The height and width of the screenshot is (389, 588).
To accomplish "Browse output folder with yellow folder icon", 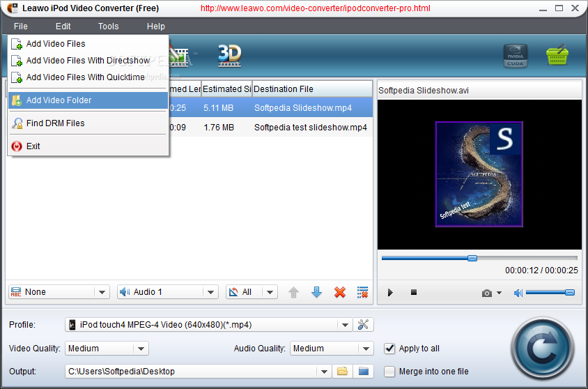I will (342, 372).
